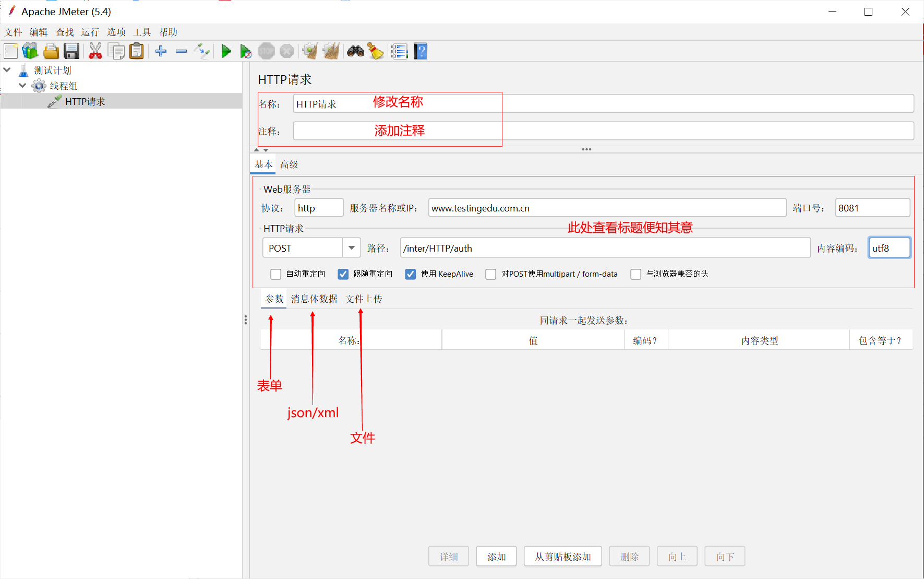Open Help with question mark icon

click(x=421, y=51)
